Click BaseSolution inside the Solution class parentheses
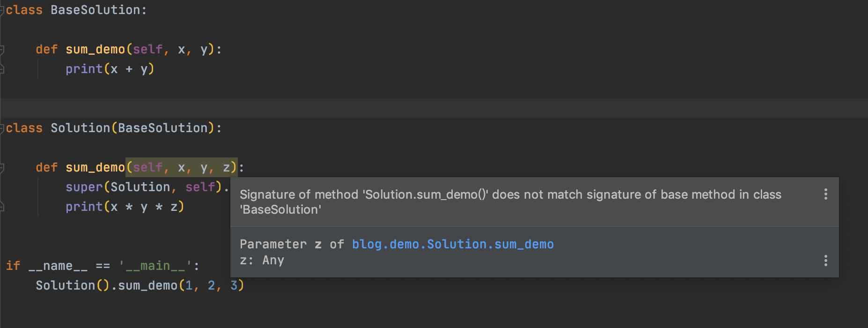 coord(162,128)
